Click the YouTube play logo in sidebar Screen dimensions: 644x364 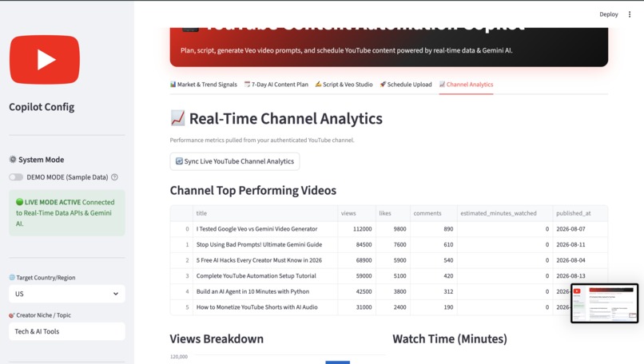pyautogui.click(x=45, y=60)
